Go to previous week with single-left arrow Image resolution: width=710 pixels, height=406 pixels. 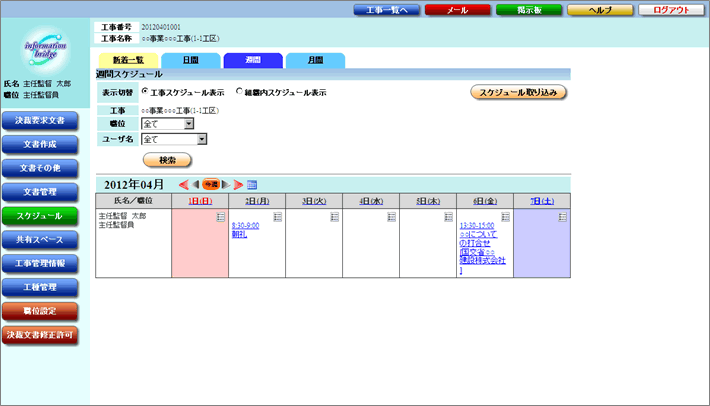pyautogui.click(x=195, y=184)
